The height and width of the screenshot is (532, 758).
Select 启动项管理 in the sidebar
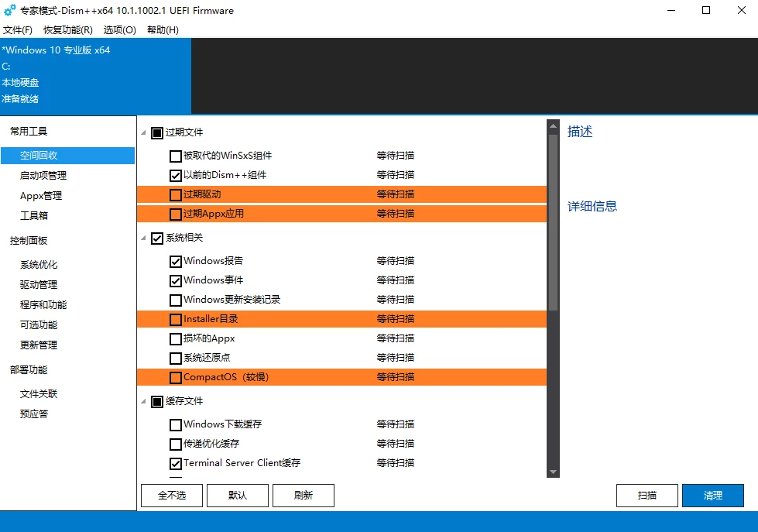(43, 176)
